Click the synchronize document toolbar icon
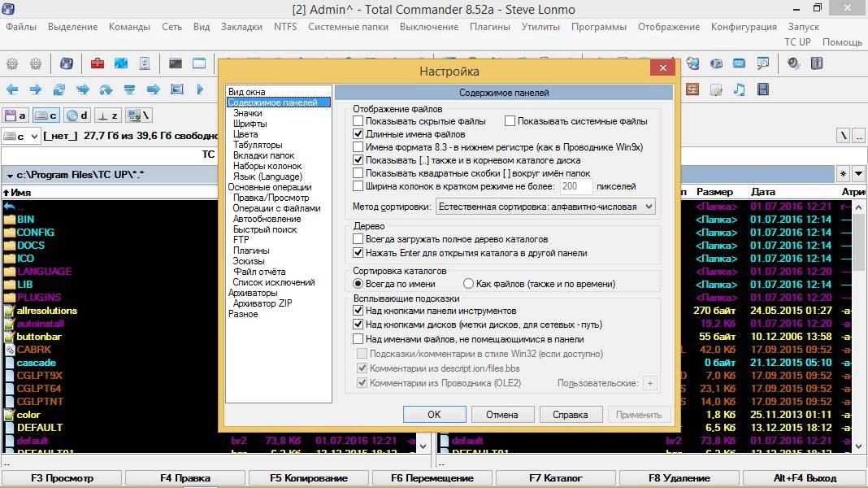868x488 pixels. pos(145,63)
